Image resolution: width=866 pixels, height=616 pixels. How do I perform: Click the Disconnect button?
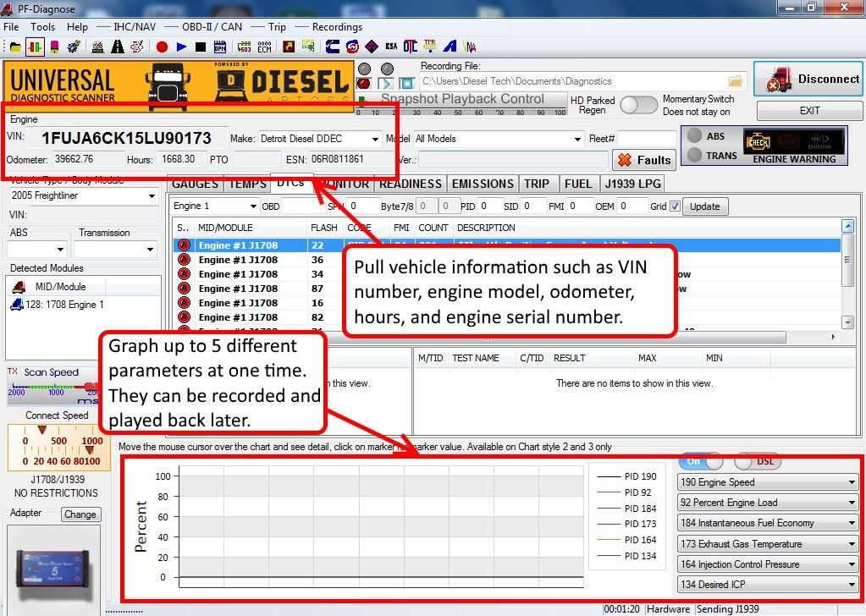pyautogui.click(x=808, y=80)
